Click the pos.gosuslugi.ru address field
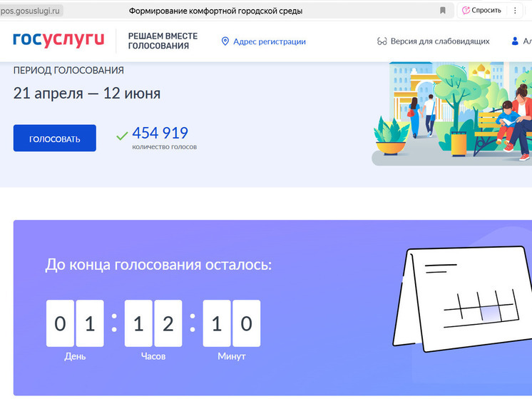The image size is (532, 399). (x=31, y=11)
